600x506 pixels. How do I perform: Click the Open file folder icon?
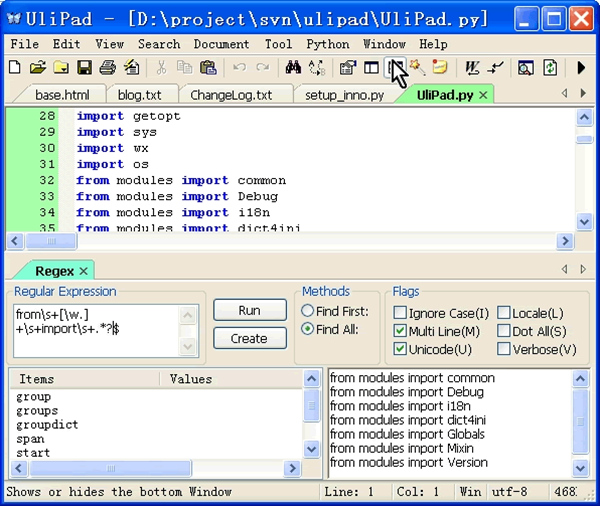[37, 68]
